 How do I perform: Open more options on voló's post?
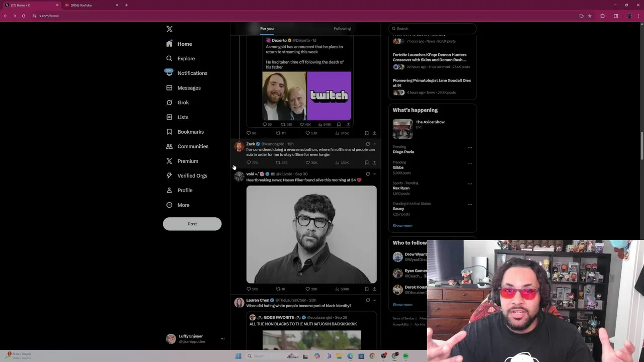(374, 174)
